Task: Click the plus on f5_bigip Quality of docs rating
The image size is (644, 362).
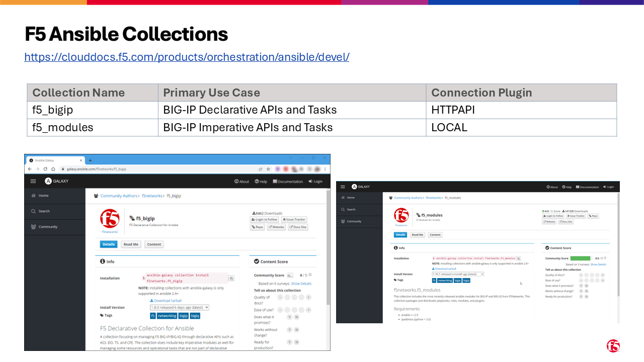Action: (x=308, y=297)
